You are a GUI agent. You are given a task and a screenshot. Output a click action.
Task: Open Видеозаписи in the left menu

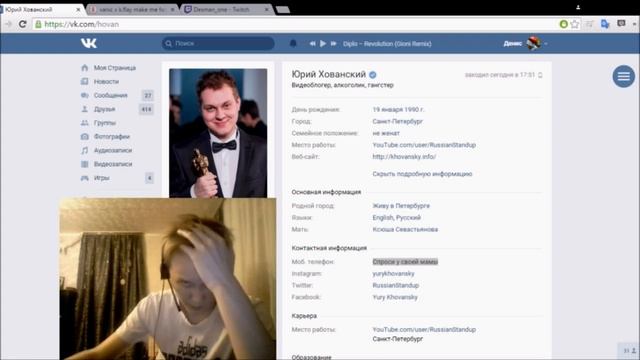(113, 164)
